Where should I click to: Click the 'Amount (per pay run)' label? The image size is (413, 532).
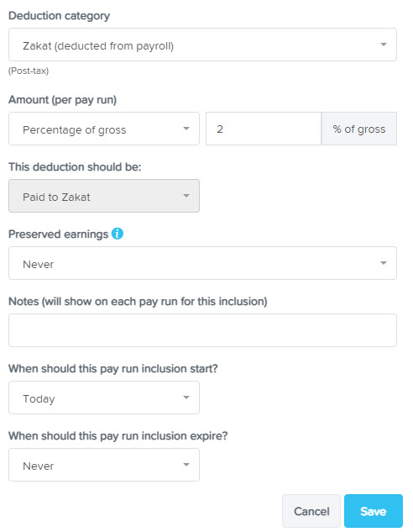[62, 100]
